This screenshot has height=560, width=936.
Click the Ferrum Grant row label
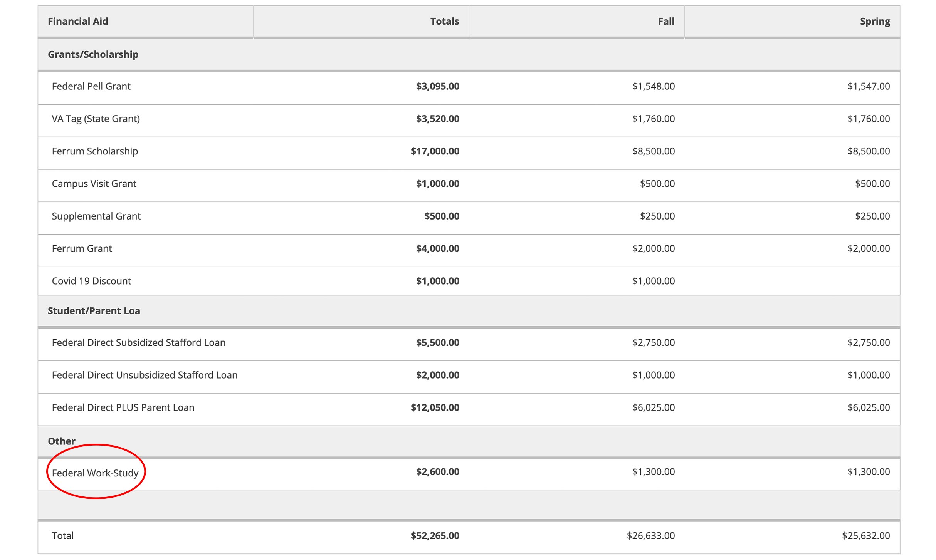coord(82,249)
